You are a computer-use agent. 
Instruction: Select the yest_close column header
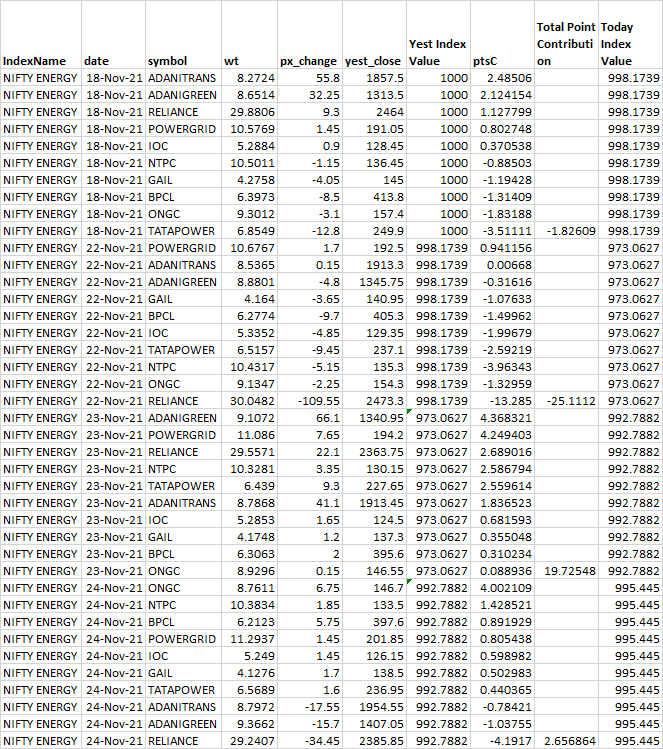(x=373, y=61)
